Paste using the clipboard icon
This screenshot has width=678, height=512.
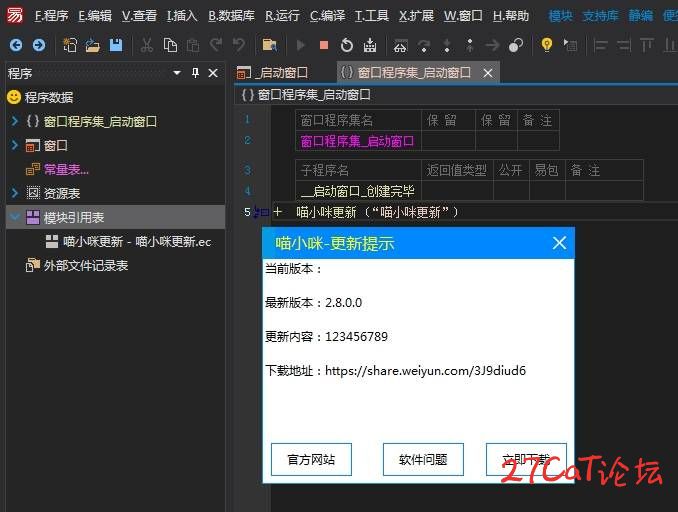(x=193, y=45)
